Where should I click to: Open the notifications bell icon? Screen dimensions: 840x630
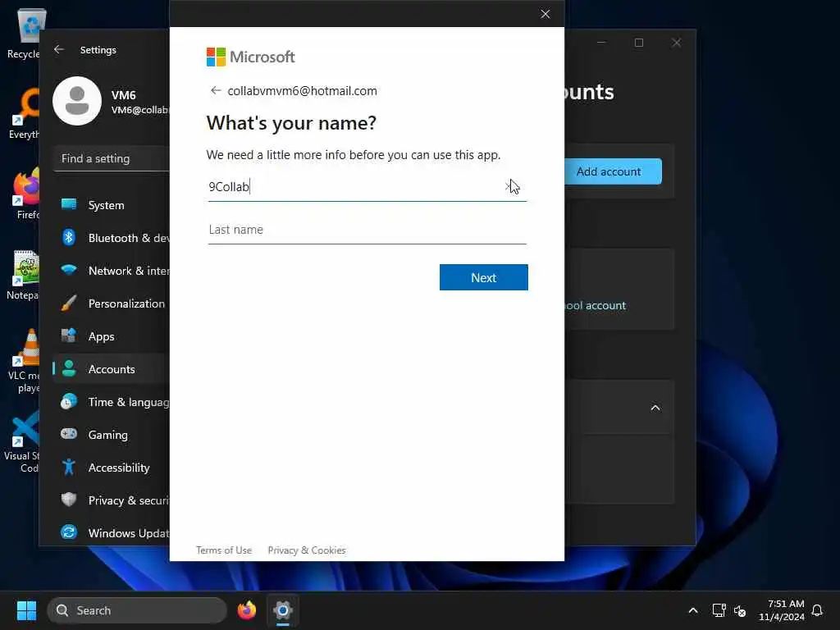[817, 610]
